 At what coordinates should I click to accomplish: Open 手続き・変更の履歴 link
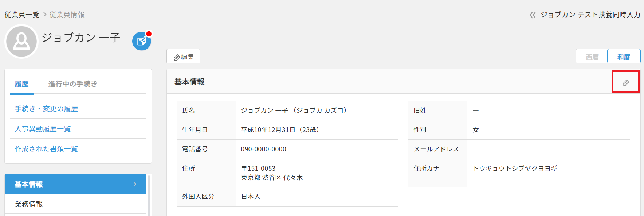pyautogui.click(x=46, y=109)
